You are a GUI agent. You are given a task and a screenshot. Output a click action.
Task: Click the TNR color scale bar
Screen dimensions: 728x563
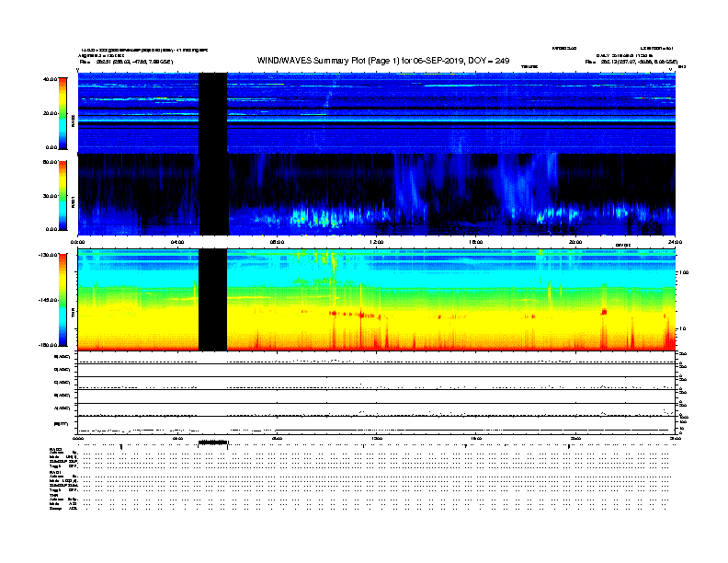[x=63, y=300]
